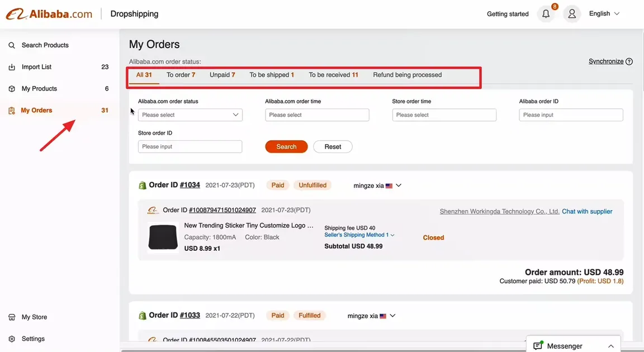Image resolution: width=644 pixels, height=352 pixels.
Task: Click the Dropshipping header label
Action: (134, 14)
